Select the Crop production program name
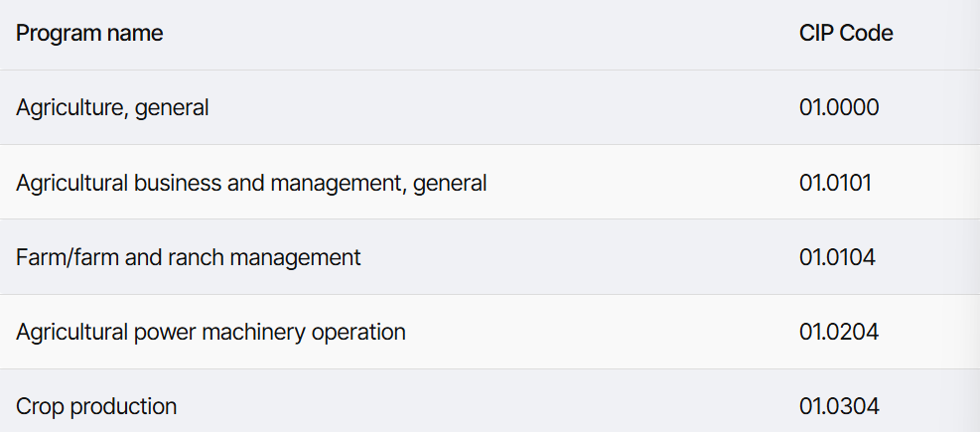This screenshot has width=980, height=432. [x=96, y=406]
